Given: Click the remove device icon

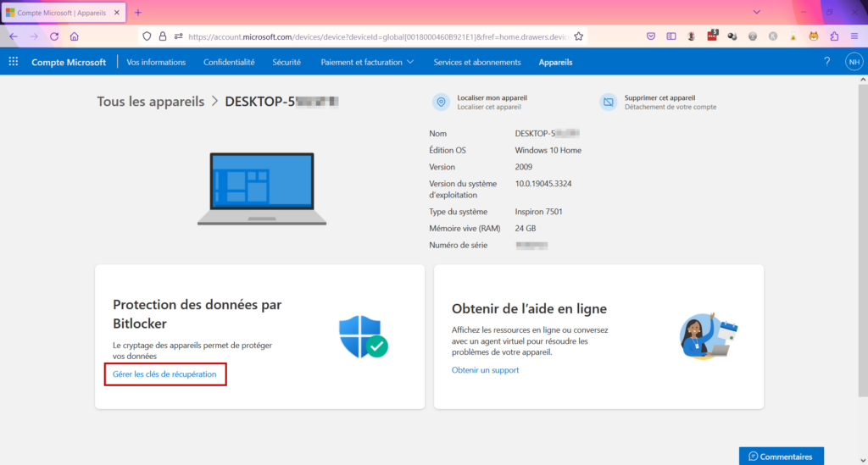Looking at the screenshot, I should point(609,102).
